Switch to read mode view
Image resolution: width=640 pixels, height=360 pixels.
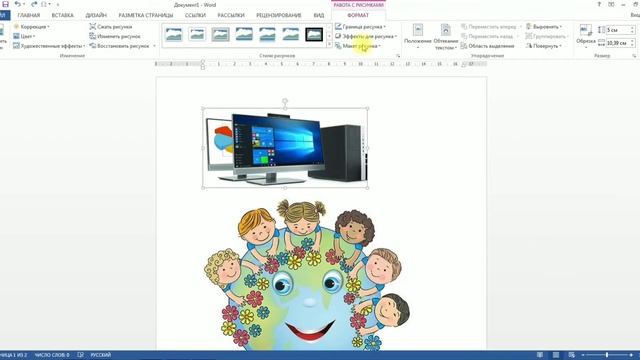point(540,355)
